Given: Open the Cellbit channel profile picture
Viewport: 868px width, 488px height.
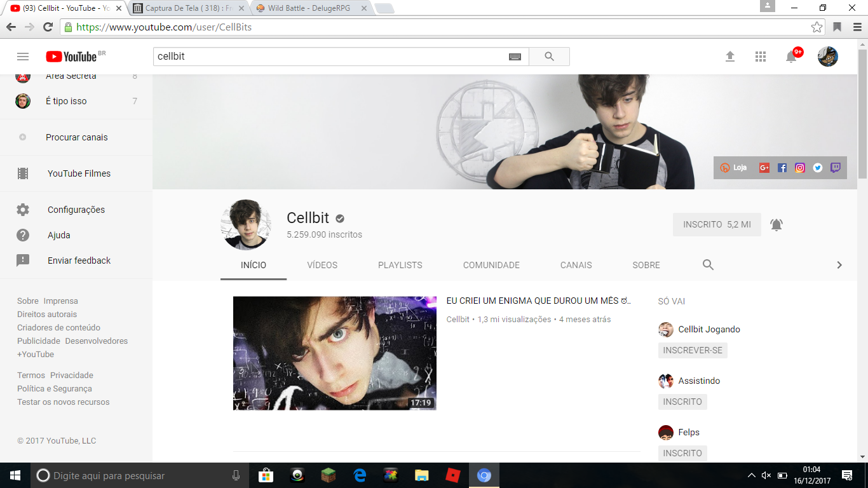Looking at the screenshot, I should [246, 224].
